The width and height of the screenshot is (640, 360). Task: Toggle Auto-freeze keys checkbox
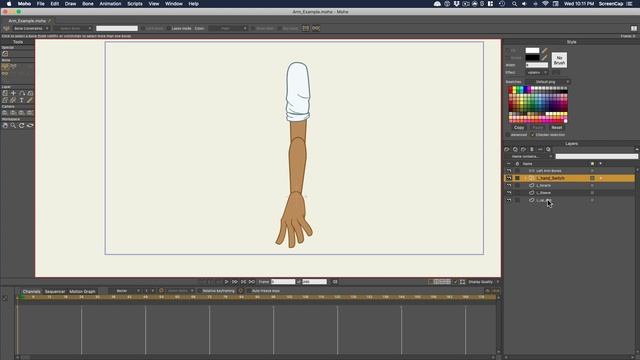249,291
